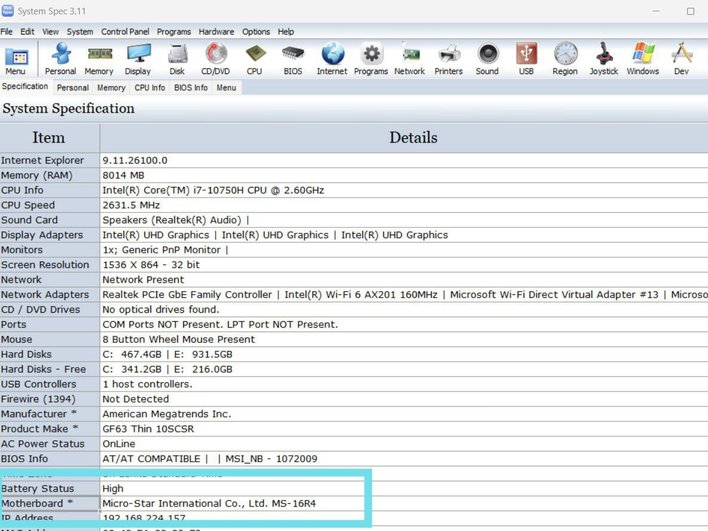Click the Item column header

pyautogui.click(x=49, y=138)
